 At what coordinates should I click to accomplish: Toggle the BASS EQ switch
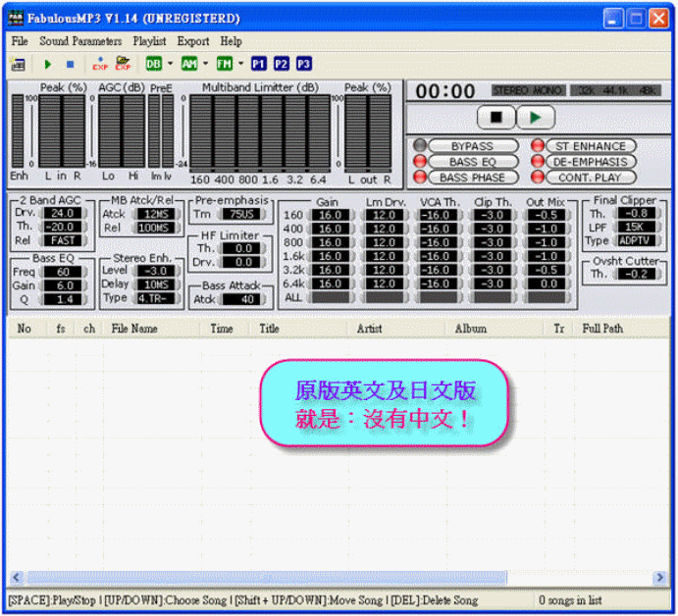tap(471, 162)
